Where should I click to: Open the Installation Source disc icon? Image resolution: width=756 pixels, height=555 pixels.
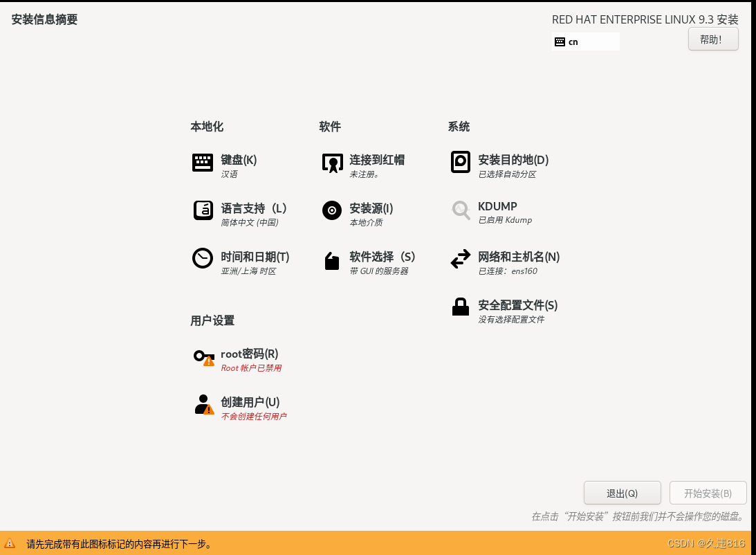[332, 210]
